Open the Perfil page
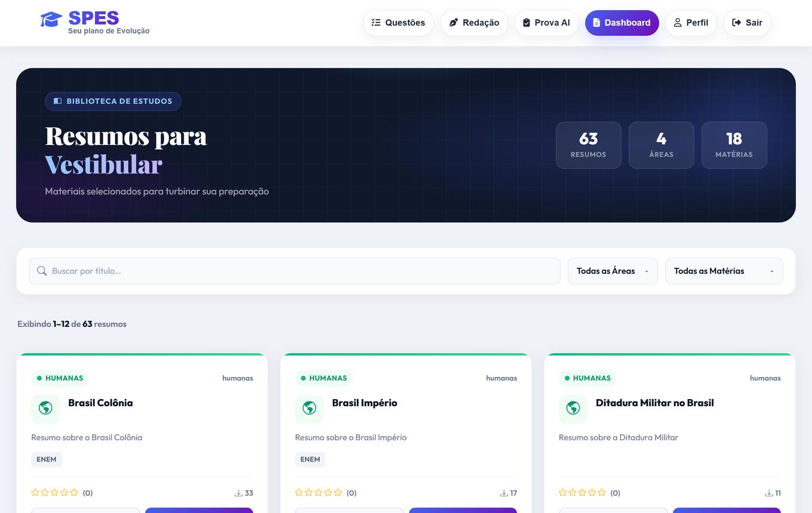The height and width of the screenshot is (513, 812). coord(691,23)
